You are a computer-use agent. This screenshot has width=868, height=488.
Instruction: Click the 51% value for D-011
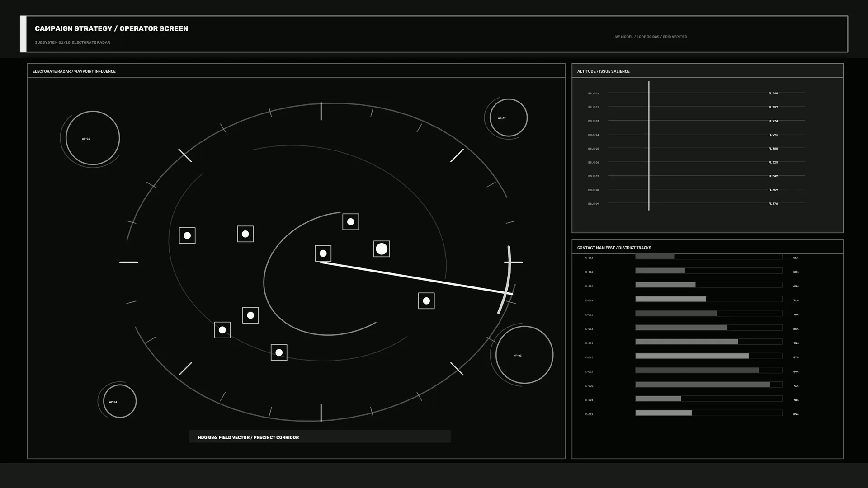(796, 258)
